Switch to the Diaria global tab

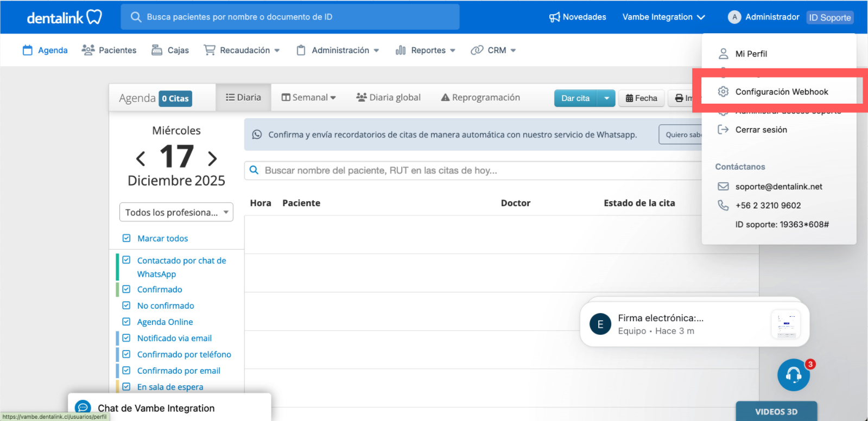click(x=389, y=98)
